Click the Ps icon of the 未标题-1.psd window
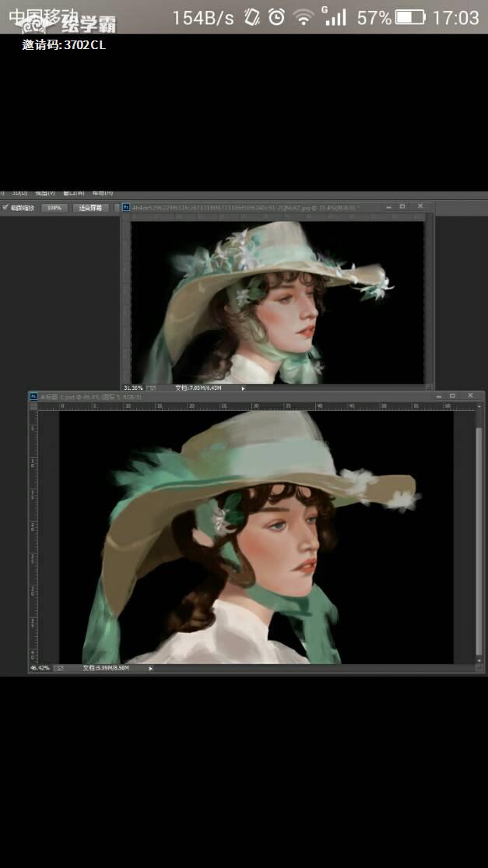488x868 pixels. (x=33, y=396)
